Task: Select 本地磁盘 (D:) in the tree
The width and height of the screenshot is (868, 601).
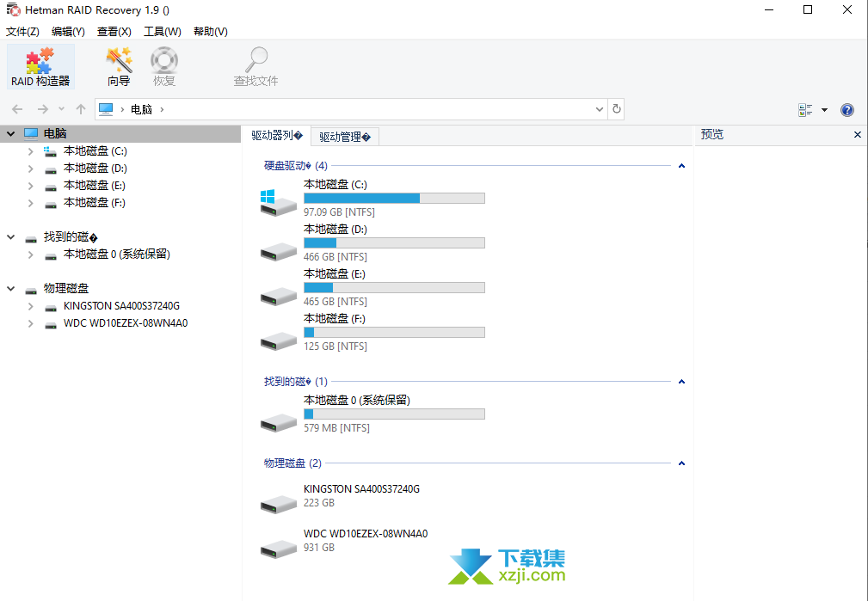Action: tap(95, 169)
